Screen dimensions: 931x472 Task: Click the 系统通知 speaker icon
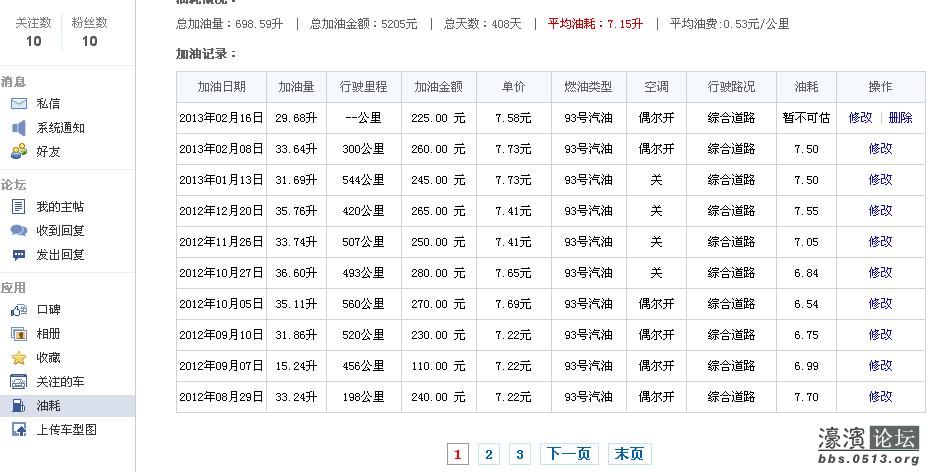coord(19,128)
